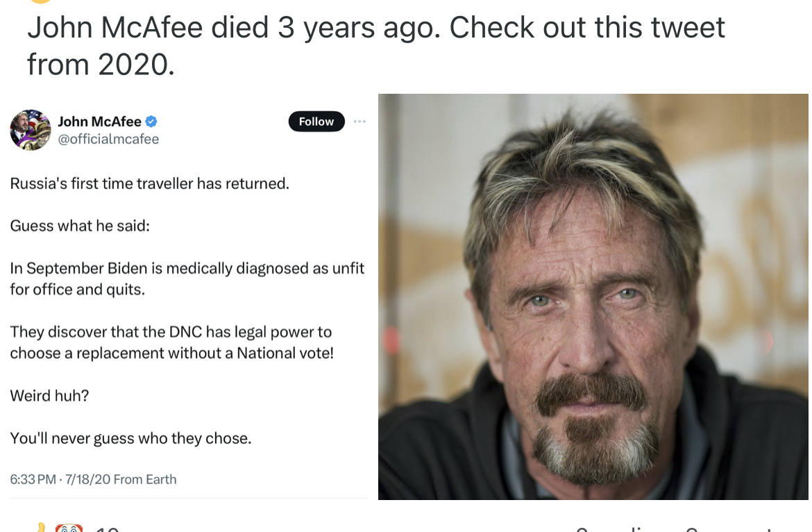The width and height of the screenshot is (812, 532).
Task: Open the 6:33 PM 7/18/20 timestamp
Action: (60, 479)
